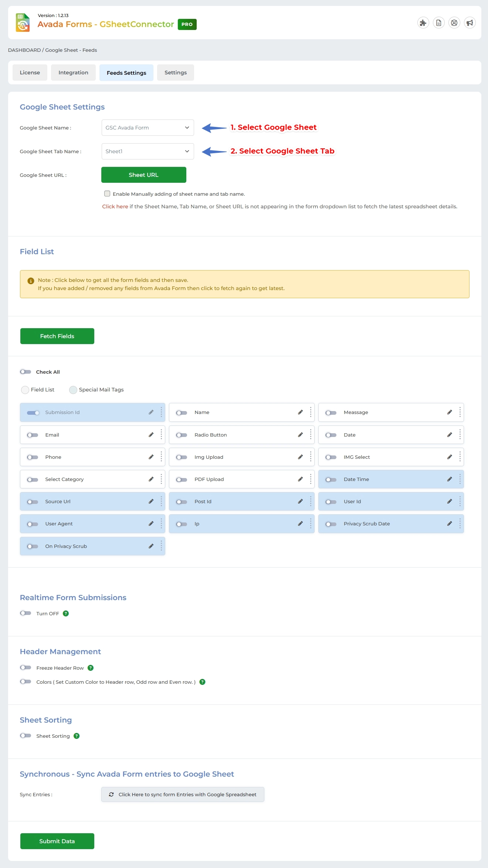Enable manually adding sheet name checkbox

107,194
